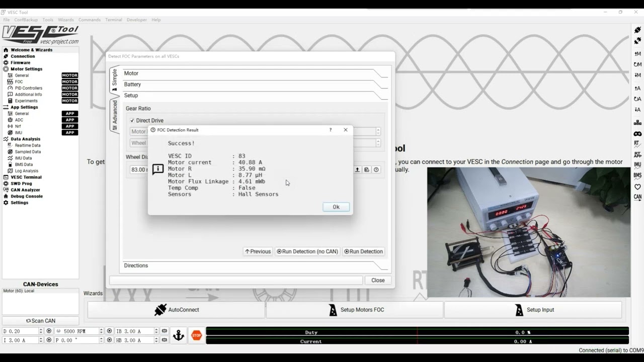
Task: Read default app configuration (circular-arrow A icon)
Action: tap(637, 99)
